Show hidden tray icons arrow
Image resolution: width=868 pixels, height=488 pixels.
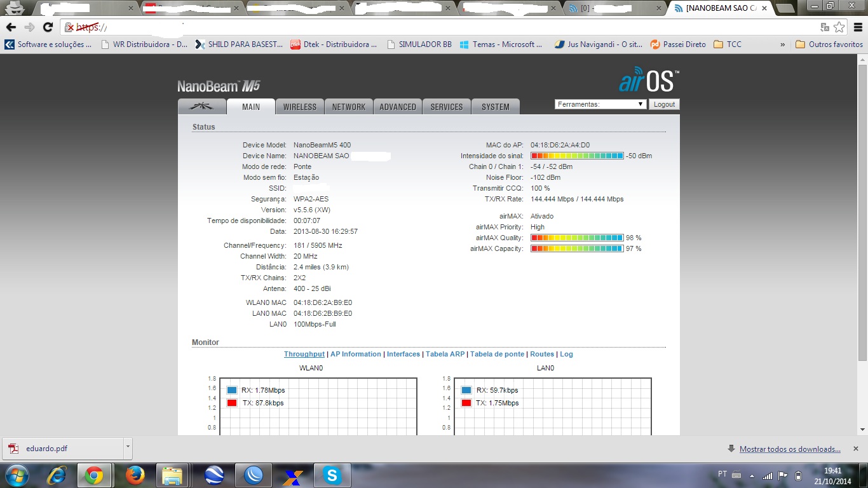point(752,475)
